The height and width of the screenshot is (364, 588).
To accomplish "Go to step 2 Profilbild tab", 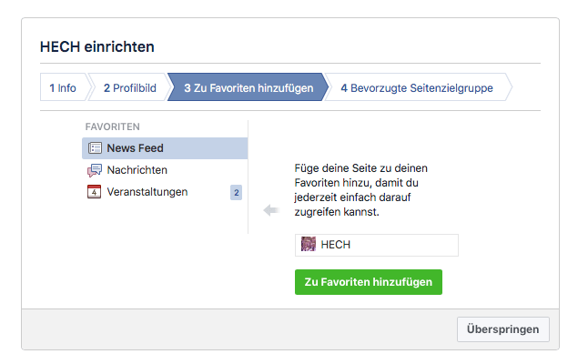I will [x=130, y=87].
